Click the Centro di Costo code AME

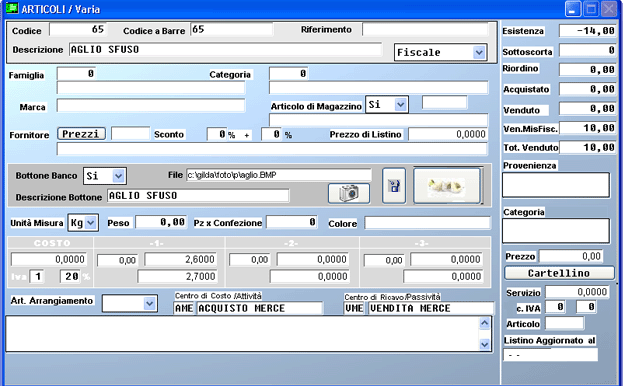pos(184,308)
